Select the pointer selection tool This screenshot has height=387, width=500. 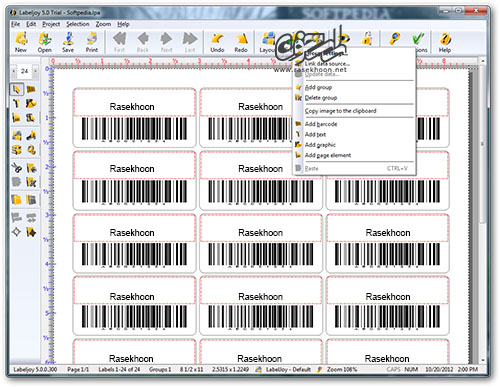(16, 89)
